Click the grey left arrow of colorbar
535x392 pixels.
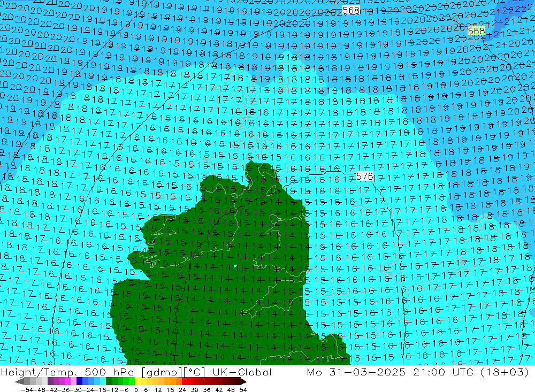(x=19, y=381)
